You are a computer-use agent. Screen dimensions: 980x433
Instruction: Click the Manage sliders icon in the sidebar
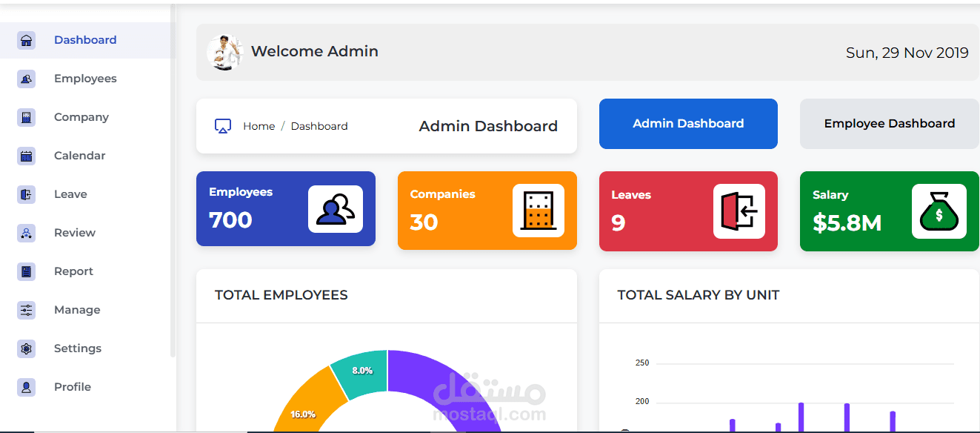[x=26, y=309]
